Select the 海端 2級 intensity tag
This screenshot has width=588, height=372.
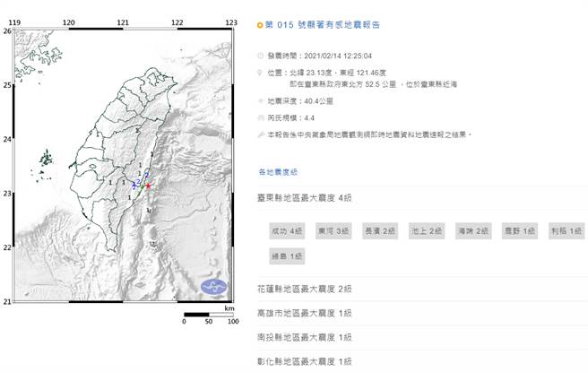(473, 231)
